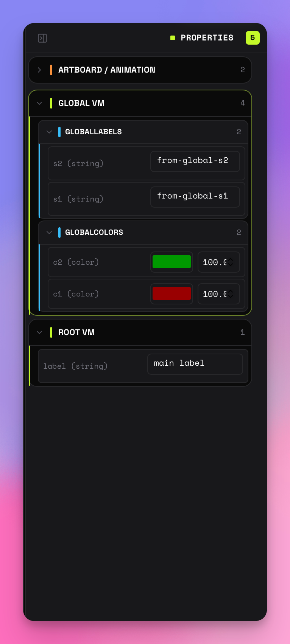
Task: Click the s1 (string) property label
Action: [x=78, y=199]
